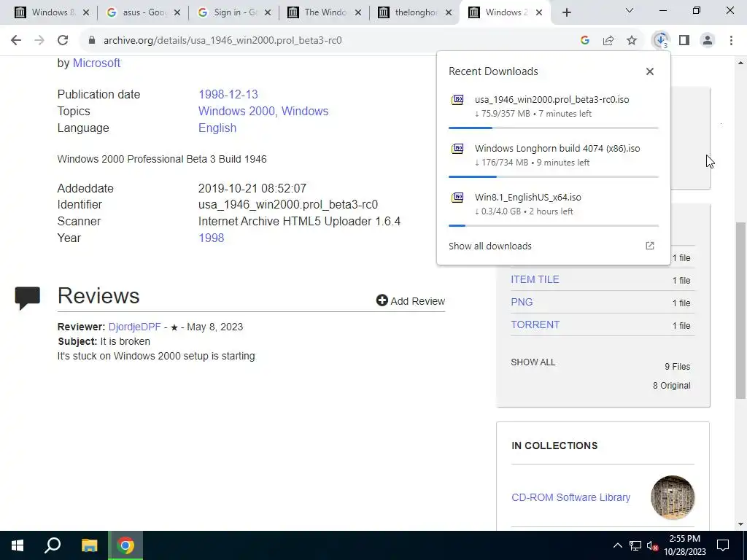This screenshot has width=747, height=560.
Task: Click ISO file icon for Windows Longhorn download
Action: click(x=457, y=149)
